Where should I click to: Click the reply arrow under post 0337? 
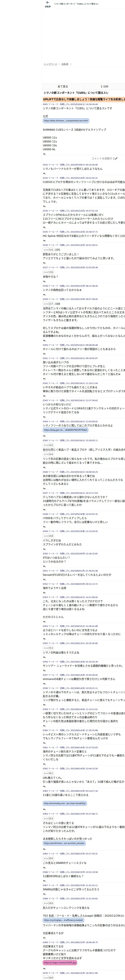44,282
